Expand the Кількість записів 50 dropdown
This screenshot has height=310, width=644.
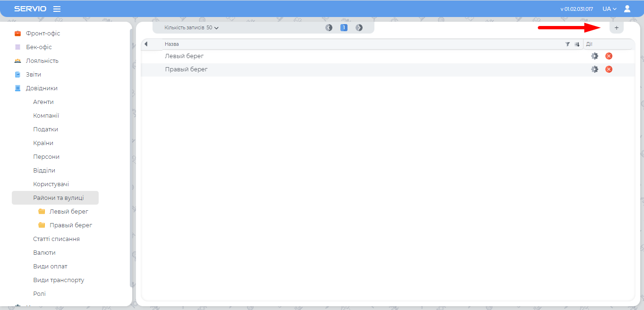click(191, 28)
